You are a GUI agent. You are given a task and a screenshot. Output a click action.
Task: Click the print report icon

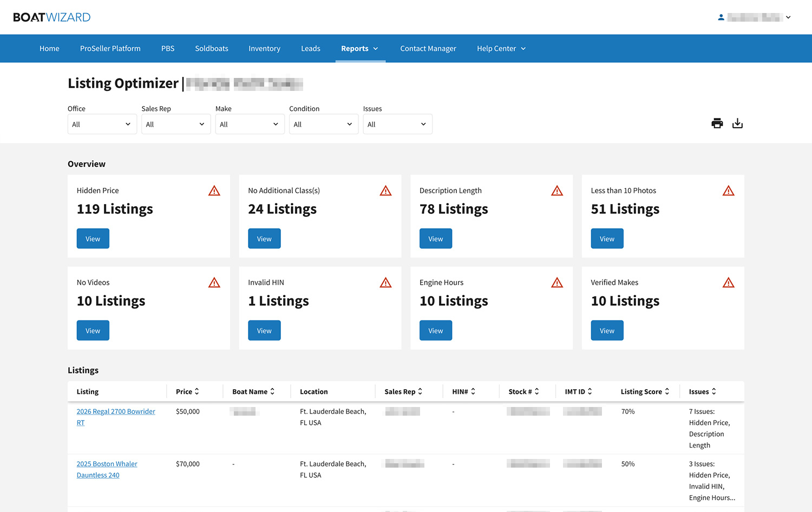[x=717, y=123]
